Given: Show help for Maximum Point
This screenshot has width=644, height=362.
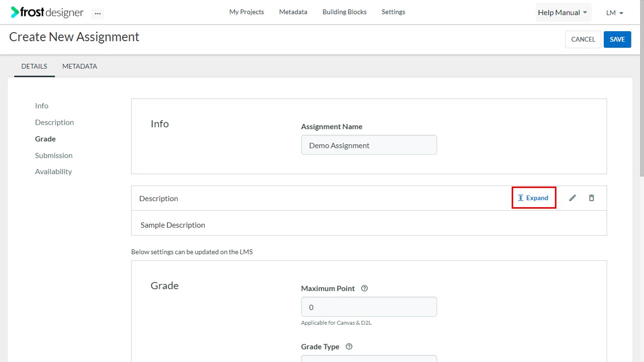Looking at the screenshot, I should pyautogui.click(x=365, y=289).
